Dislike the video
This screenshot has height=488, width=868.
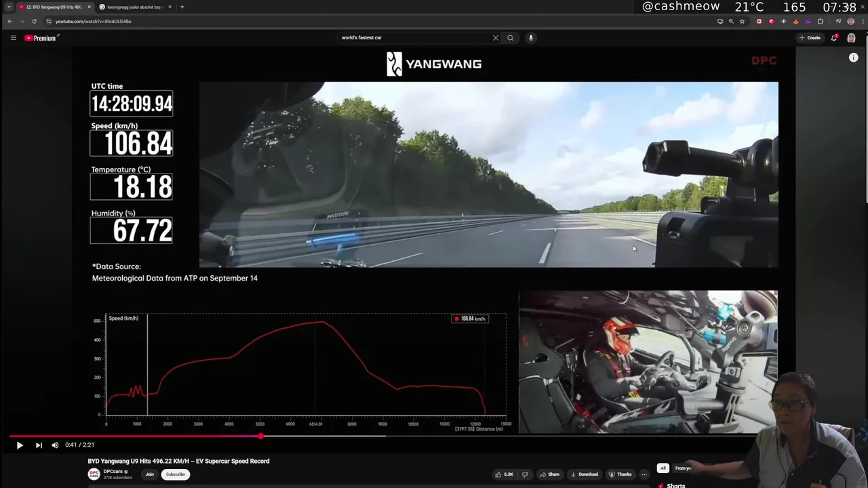pos(524,474)
